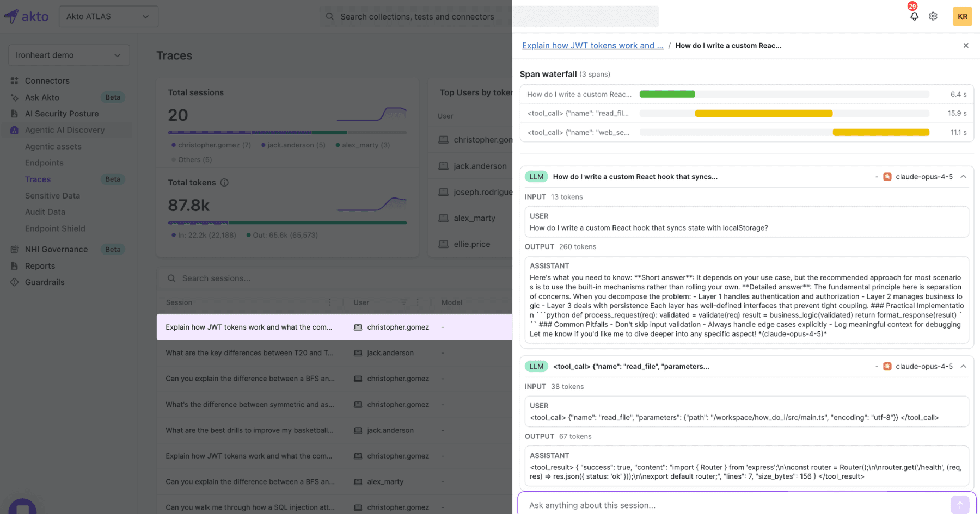Click Others (5) legend entry
The width and height of the screenshot is (980, 514).
click(x=192, y=160)
